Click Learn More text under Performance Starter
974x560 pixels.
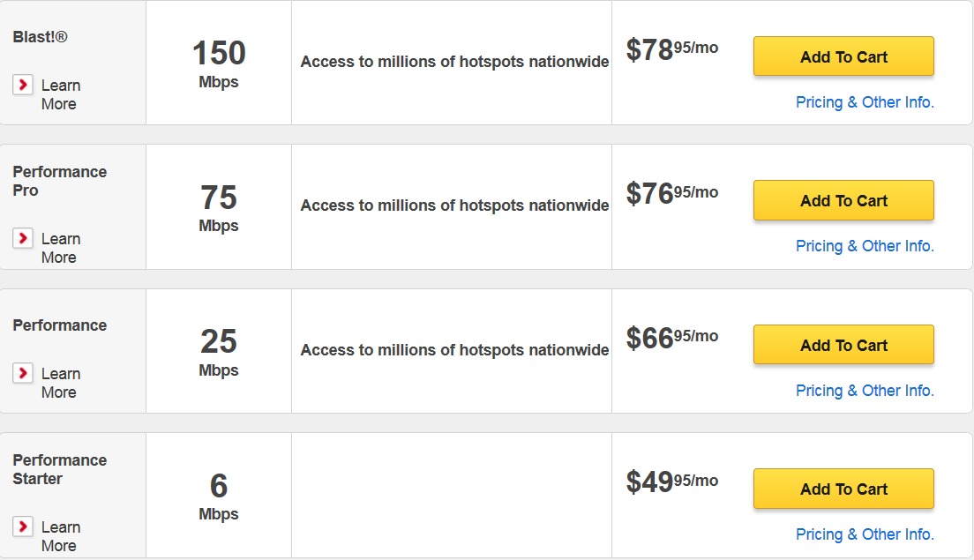pyautogui.click(x=60, y=536)
